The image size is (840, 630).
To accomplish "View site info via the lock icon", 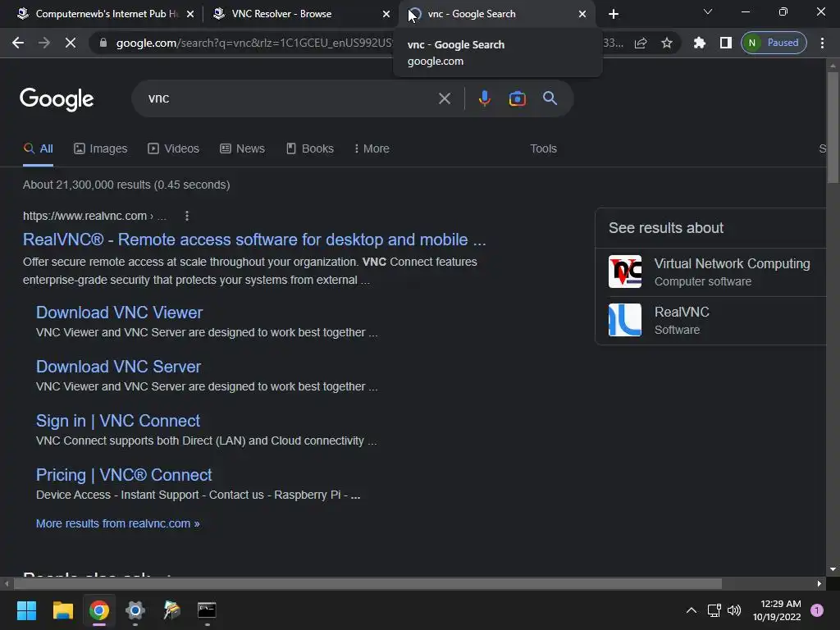I will (x=103, y=43).
